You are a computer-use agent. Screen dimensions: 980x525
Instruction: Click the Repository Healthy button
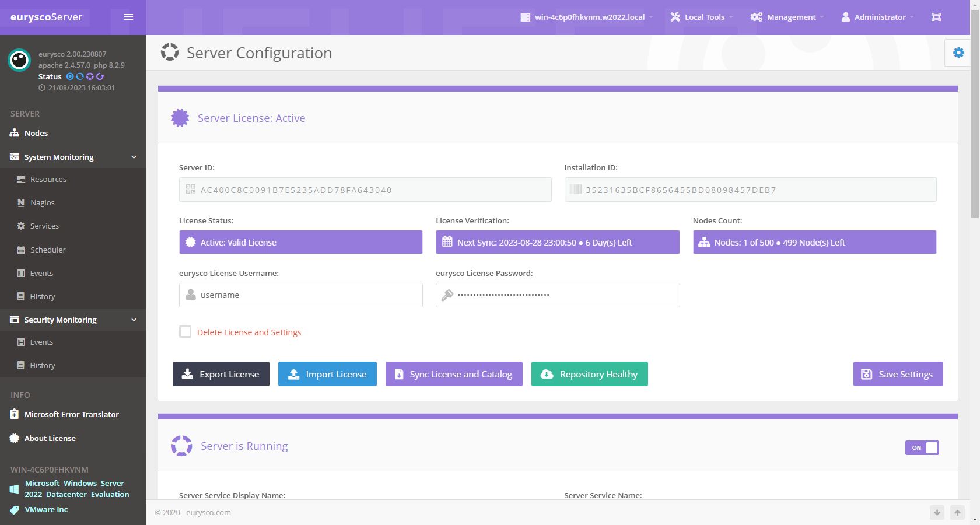tap(590, 374)
